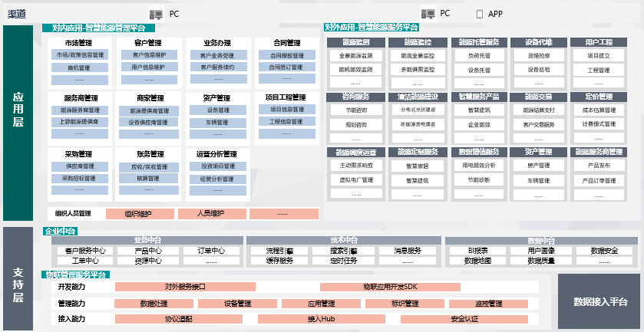644x332 pixels.
Task: Click 市场/政策信息管理 item
Action: 80,55
